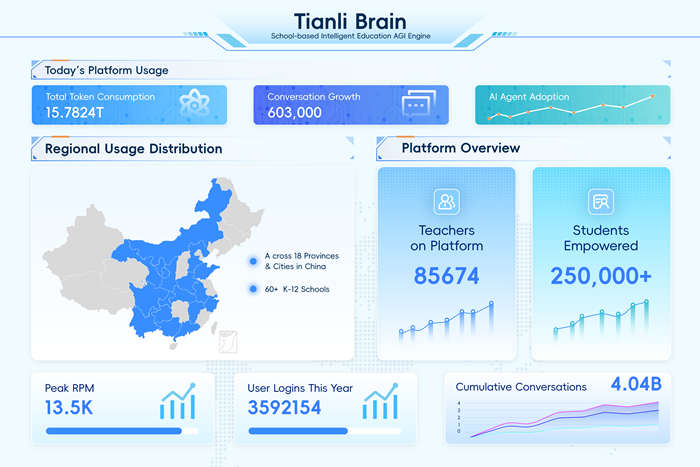Click the students icon above Students Empowered

[x=601, y=201]
